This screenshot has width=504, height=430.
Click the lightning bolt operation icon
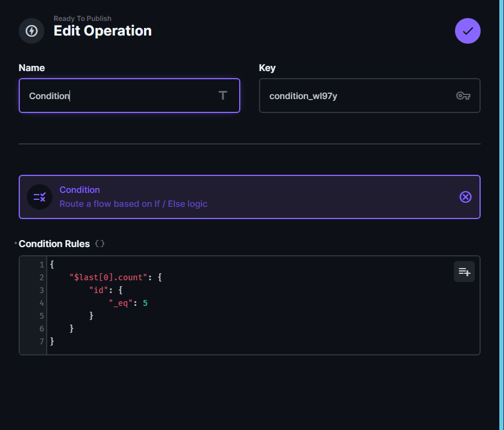[31, 31]
